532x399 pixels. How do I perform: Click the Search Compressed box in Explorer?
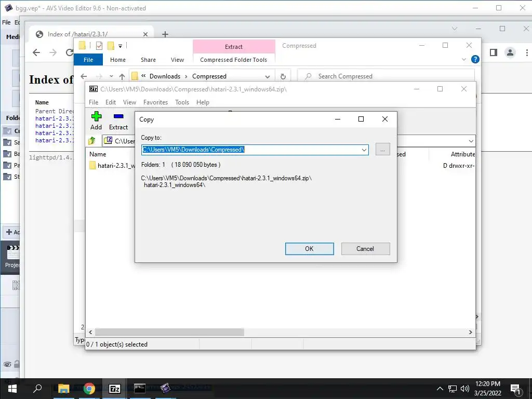(x=386, y=76)
